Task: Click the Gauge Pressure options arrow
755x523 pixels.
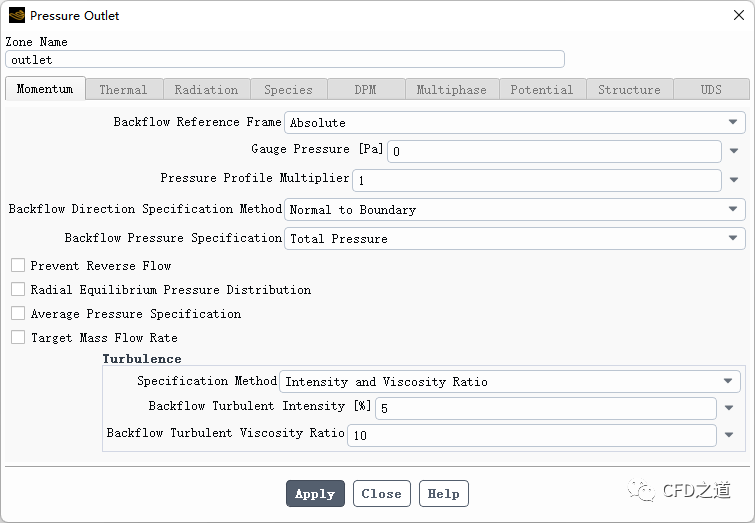Action: pos(734,152)
